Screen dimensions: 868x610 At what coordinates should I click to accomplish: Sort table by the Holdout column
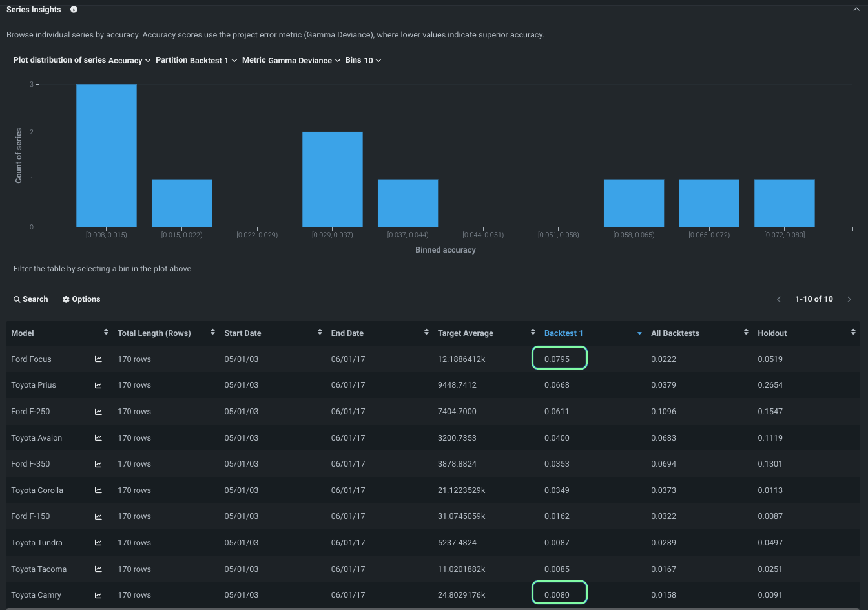click(x=852, y=333)
